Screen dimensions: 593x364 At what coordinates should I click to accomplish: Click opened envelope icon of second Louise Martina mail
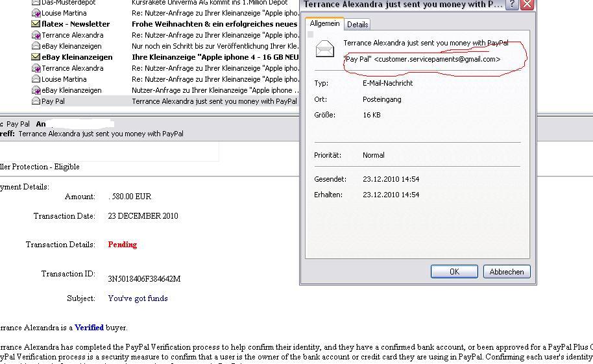point(36,79)
